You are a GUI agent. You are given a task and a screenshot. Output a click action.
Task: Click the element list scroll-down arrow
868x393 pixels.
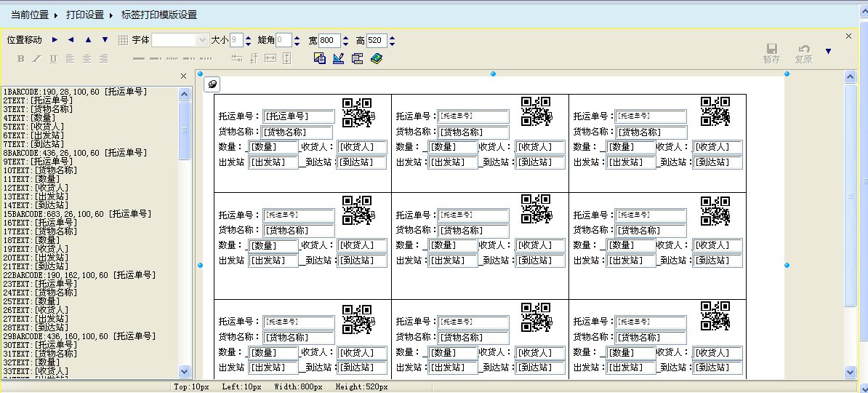(x=185, y=371)
